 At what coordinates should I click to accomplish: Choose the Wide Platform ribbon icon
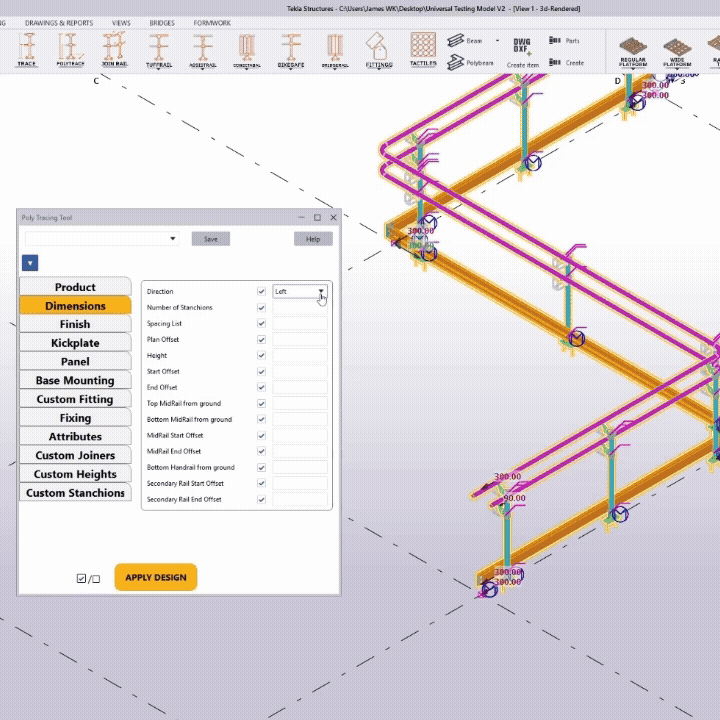(x=677, y=50)
